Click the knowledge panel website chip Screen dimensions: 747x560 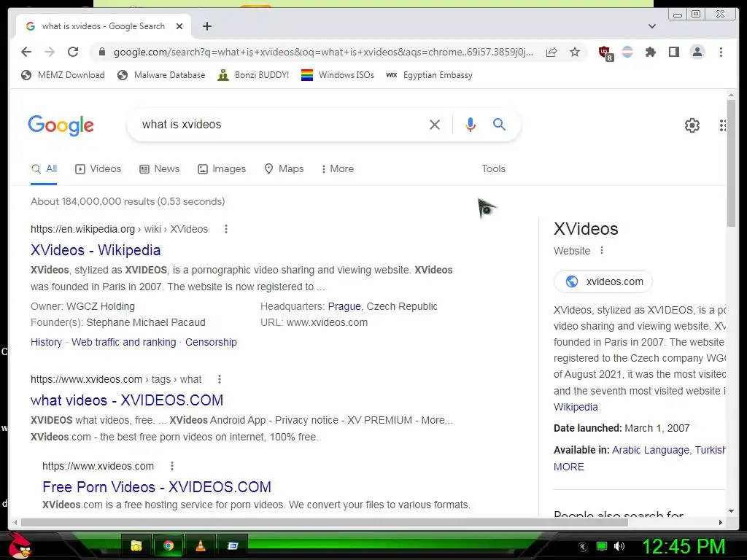[x=603, y=281]
